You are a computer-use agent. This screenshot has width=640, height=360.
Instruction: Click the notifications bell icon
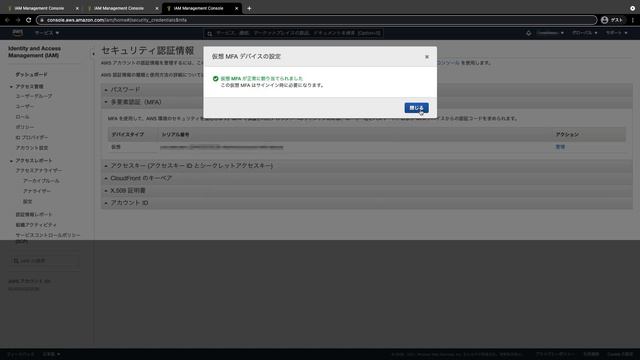tap(529, 33)
